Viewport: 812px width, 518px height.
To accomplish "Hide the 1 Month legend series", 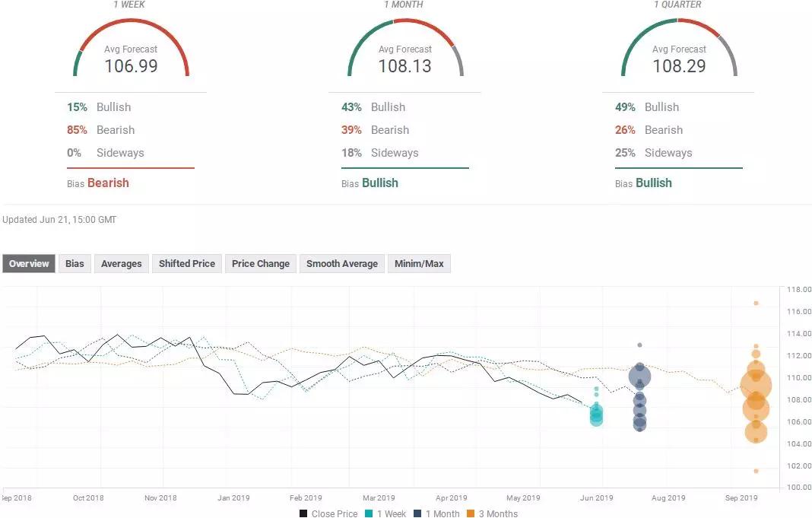I will (x=439, y=513).
